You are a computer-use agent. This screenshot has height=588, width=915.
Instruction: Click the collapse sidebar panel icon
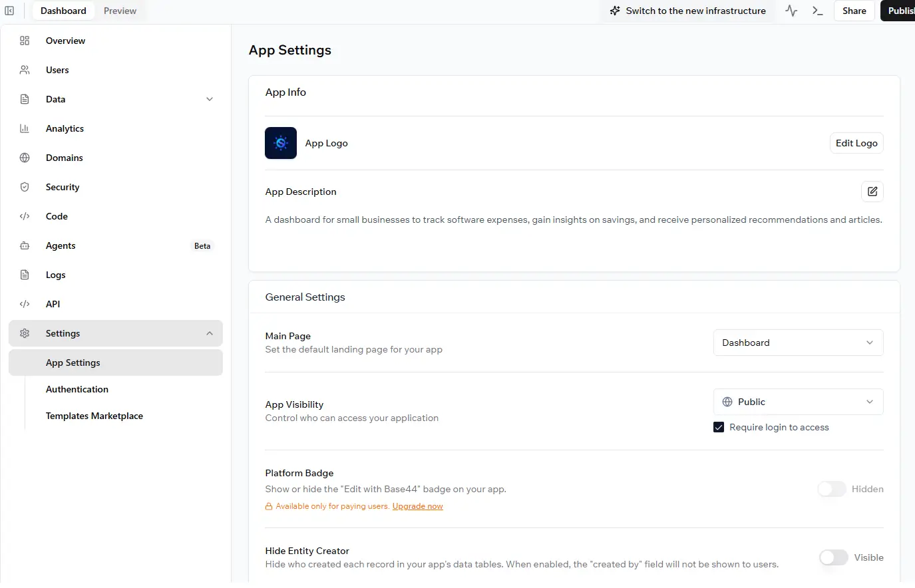(x=9, y=11)
